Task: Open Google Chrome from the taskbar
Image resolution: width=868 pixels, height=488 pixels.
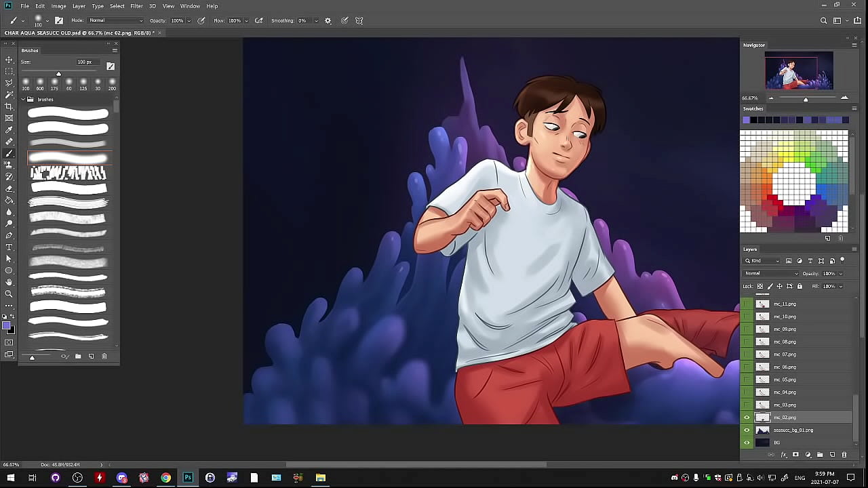Action: pos(165,478)
